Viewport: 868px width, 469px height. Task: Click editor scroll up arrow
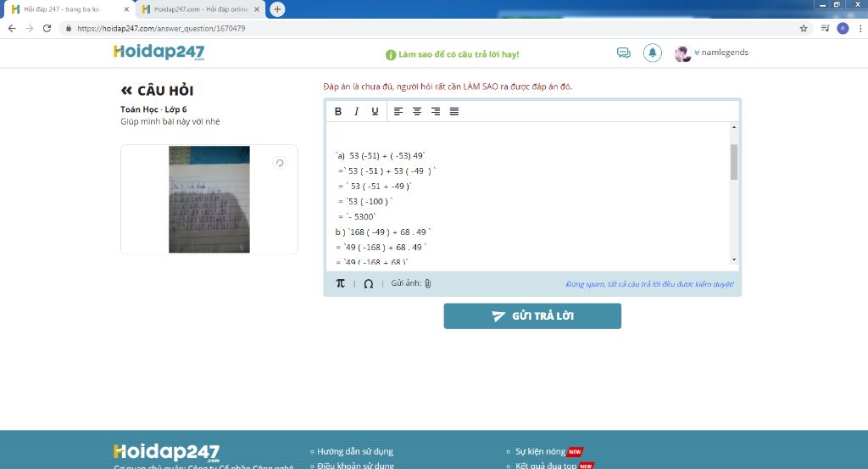734,127
